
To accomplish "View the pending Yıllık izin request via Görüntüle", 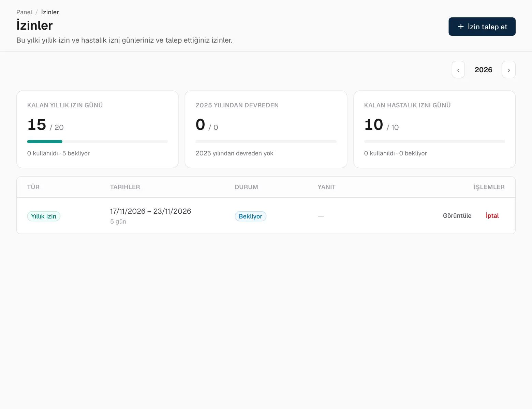I will (x=457, y=216).
